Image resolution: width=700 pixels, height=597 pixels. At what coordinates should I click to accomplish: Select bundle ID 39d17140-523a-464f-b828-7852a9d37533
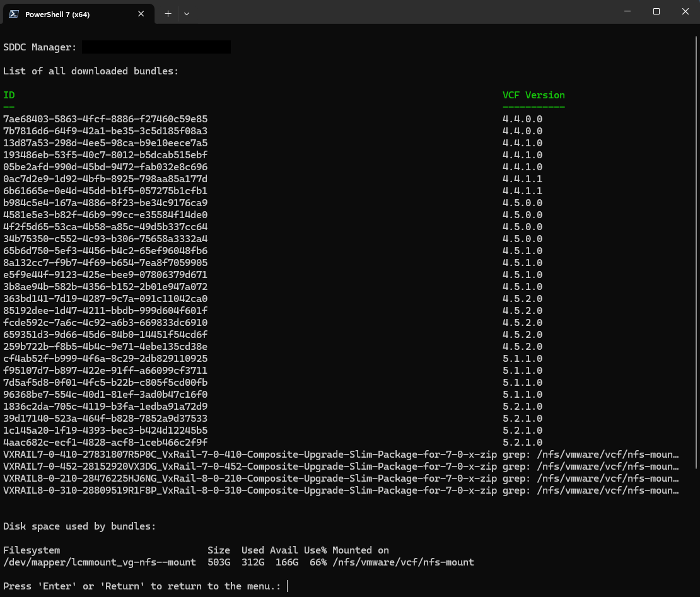[105, 419]
